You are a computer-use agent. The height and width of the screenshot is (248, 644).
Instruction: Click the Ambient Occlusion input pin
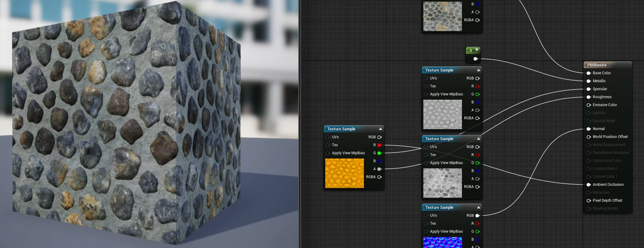click(x=589, y=185)
